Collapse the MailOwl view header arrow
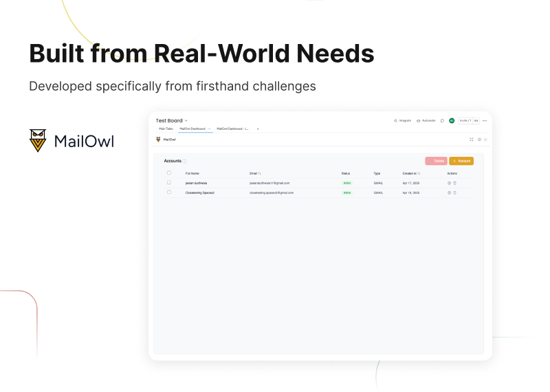Viewport: 550px width, 392px height. [x=486, y=140]
